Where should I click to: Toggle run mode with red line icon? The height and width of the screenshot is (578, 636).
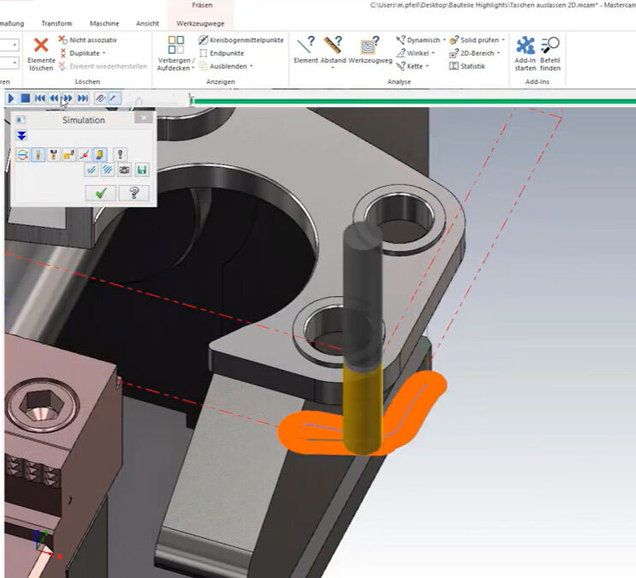114,98
